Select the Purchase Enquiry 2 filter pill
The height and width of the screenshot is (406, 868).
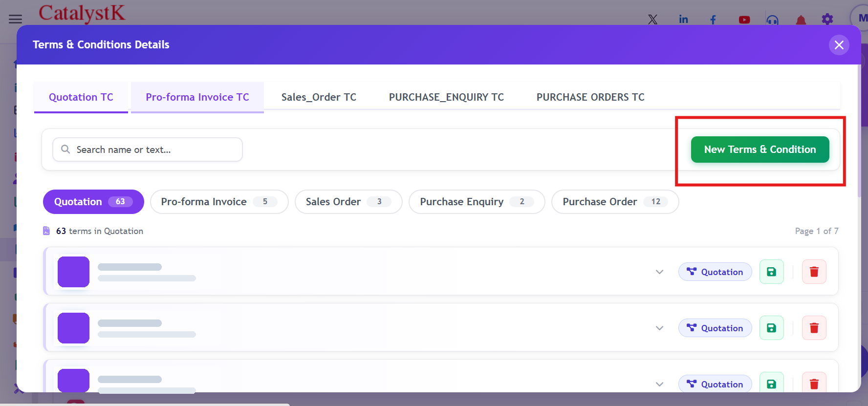tap(477, 202)
